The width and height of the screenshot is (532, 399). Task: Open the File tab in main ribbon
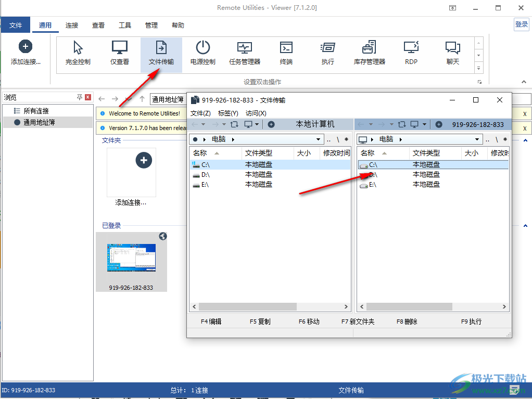[x=16, y=25]
